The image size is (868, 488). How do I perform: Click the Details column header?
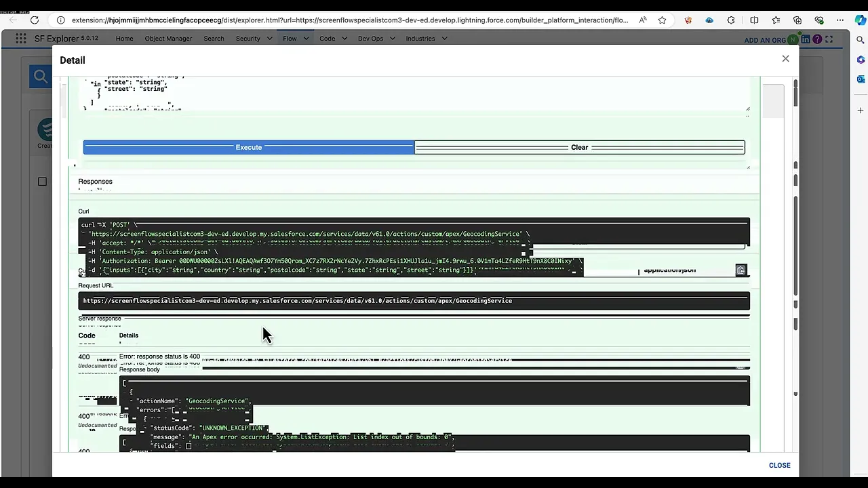click(x=128, y=335)
